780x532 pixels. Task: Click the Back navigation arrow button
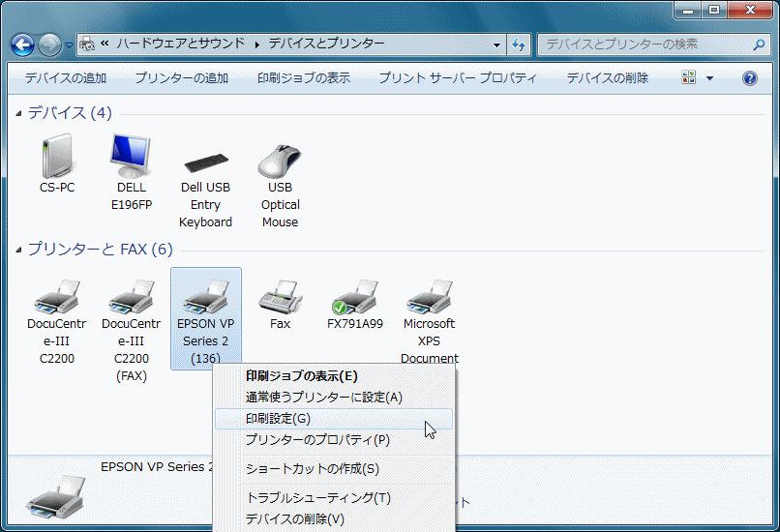point(23,44)
